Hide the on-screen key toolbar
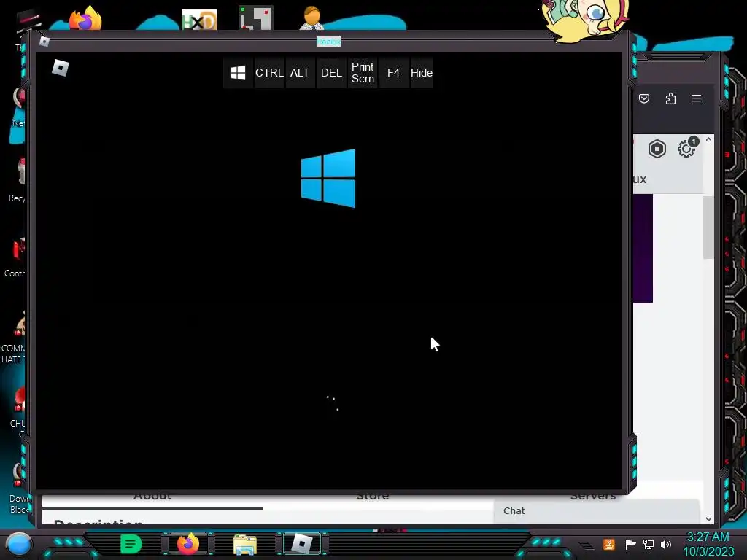This screenshot has width=747, height=560. point(422,73)
